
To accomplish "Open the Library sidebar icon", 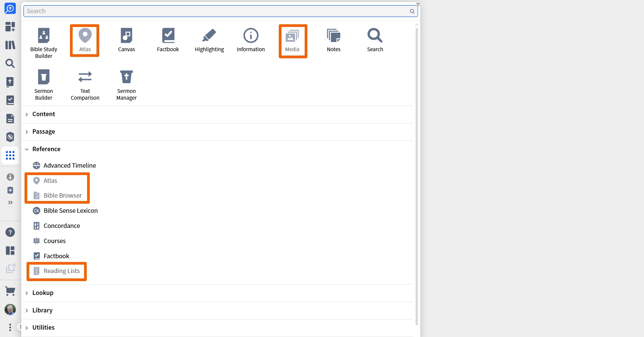I will click(10, 45).
